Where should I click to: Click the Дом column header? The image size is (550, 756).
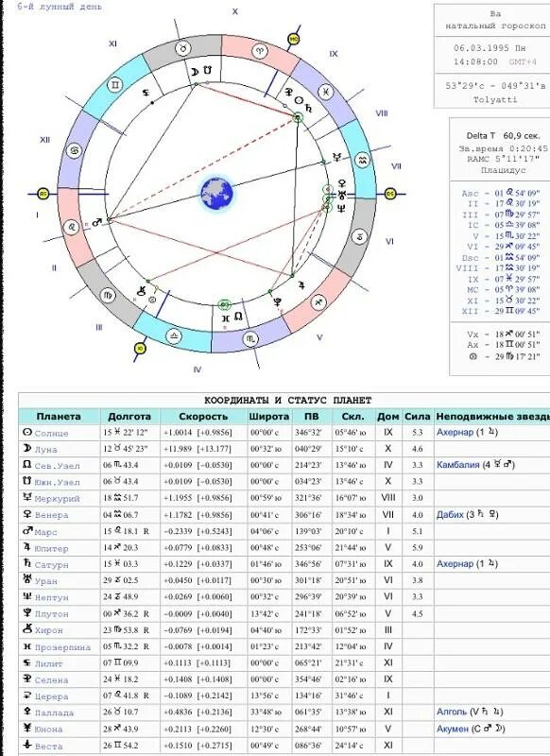[388, 416]
